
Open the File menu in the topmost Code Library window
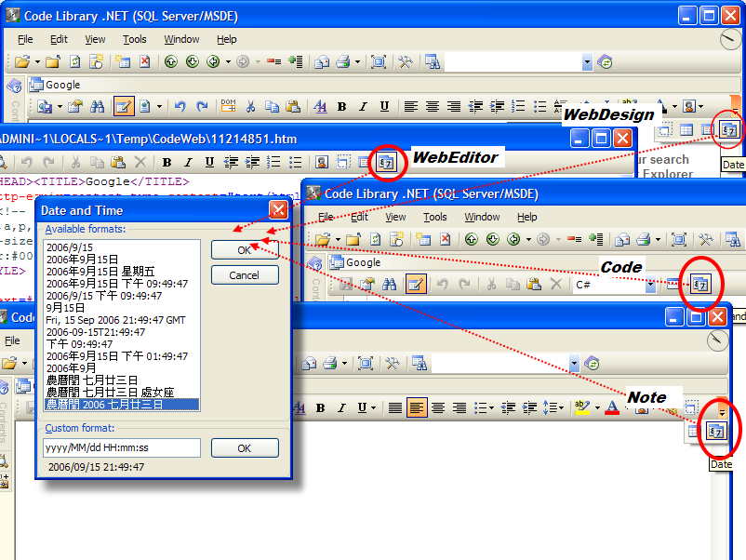(25, 39)
